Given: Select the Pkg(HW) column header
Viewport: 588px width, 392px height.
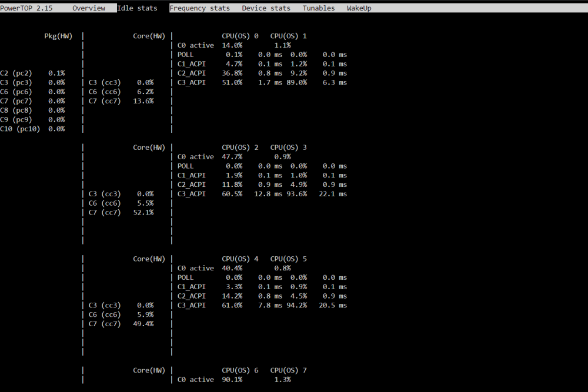Looking at the screenshot, I should tap(58, 36).
